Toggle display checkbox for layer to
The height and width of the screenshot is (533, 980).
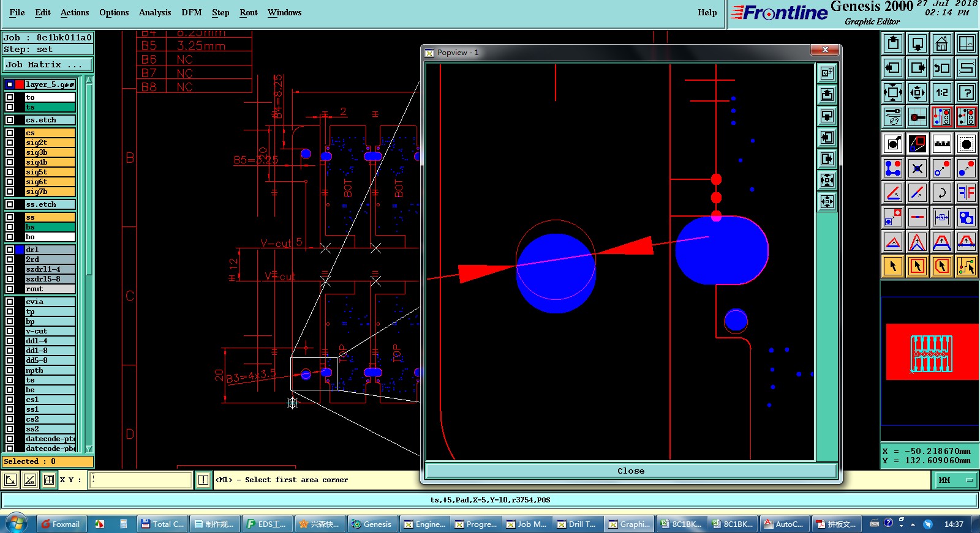coord(10,97)
